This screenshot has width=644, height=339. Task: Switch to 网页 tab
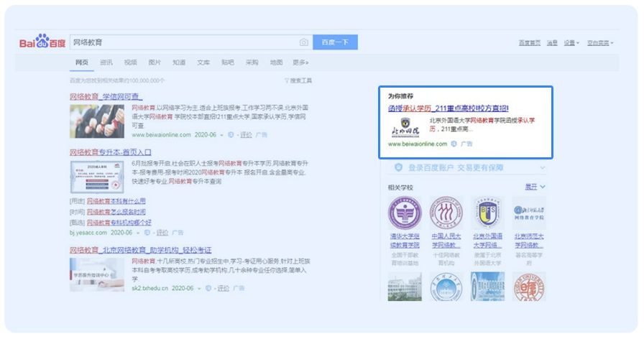82,62
